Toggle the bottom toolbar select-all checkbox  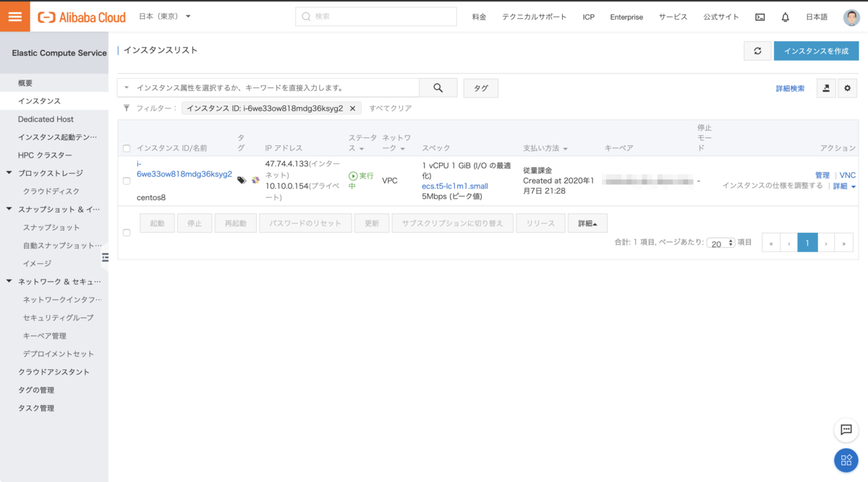[127, 233]
